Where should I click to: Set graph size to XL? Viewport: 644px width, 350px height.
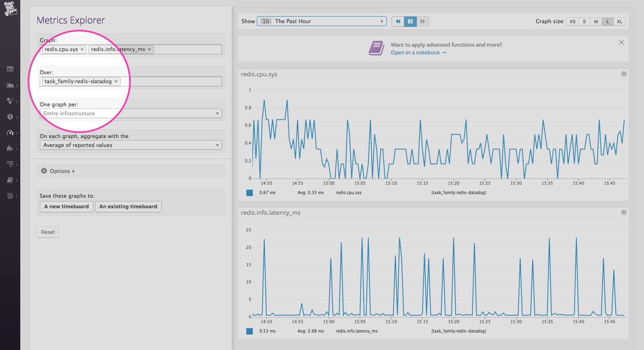pos(619,22)
